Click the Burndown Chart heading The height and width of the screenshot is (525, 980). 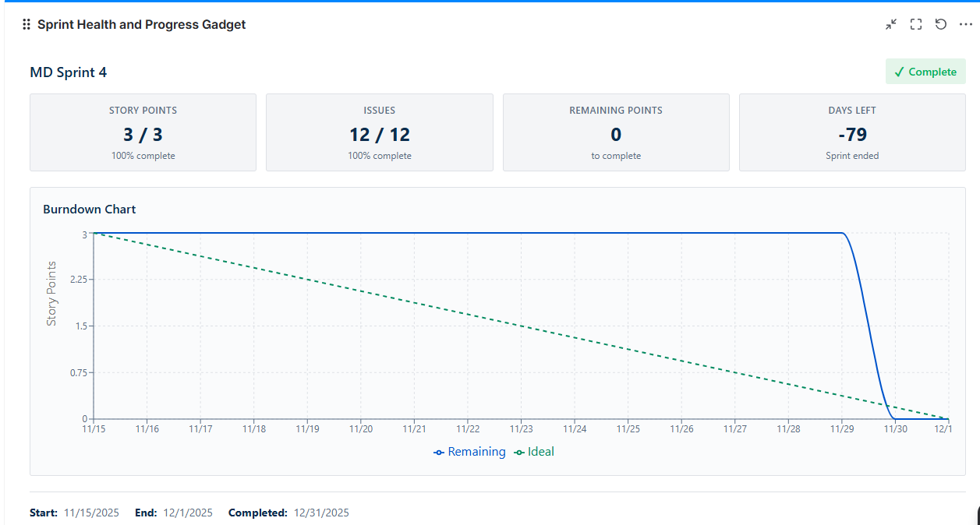click(90, 210)
